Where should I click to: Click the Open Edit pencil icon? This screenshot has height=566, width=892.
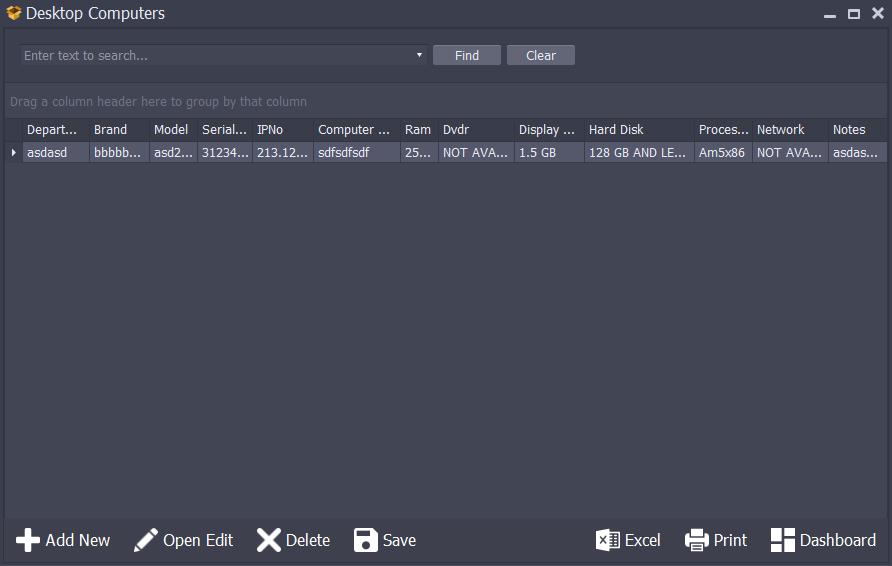tap(146, 540)
